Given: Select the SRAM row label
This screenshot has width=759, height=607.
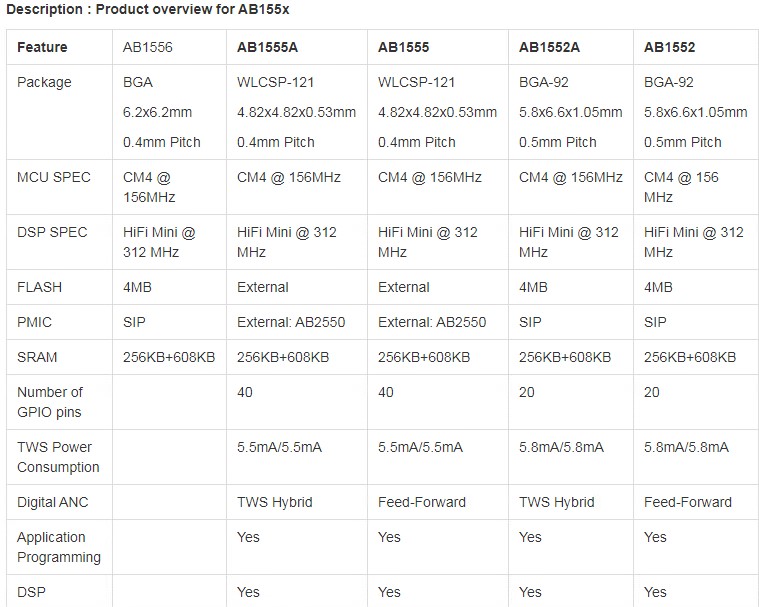Looking at the screenshot, I should tap(37, 357).
